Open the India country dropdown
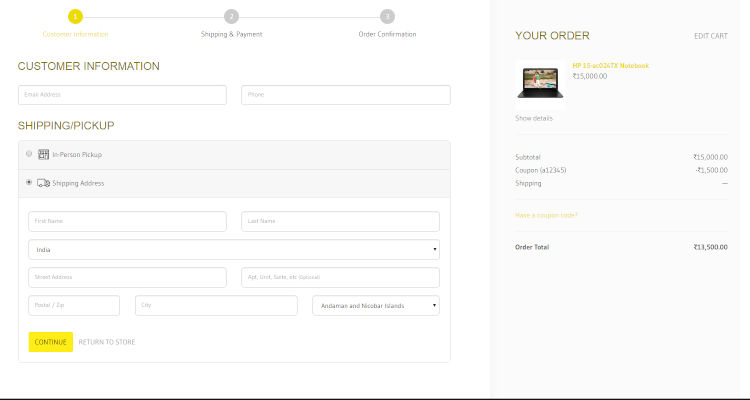Screen dimensions: 750x400 pos(233,249)
